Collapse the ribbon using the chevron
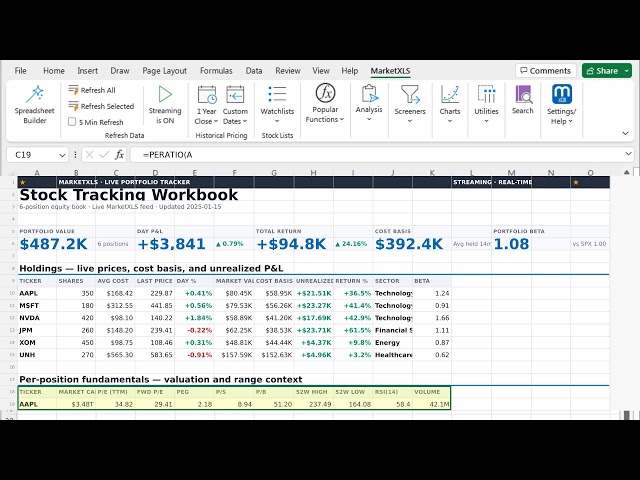This screenshot has height=480, width=640. tap(625, 133)
